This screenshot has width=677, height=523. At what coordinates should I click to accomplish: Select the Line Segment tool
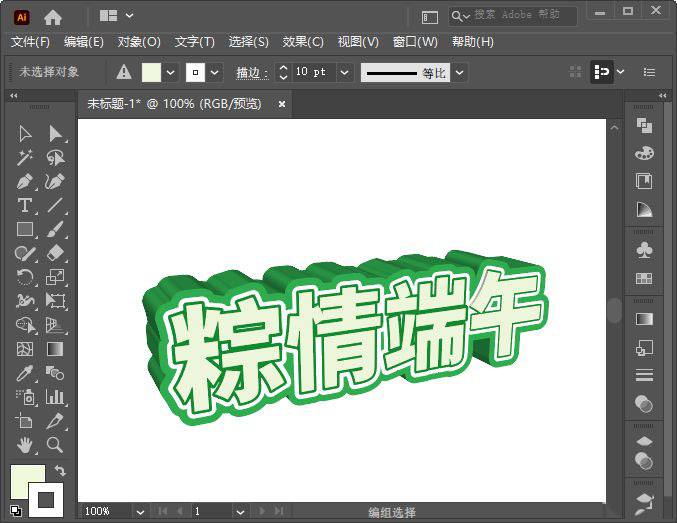click(x=55, y=206)
